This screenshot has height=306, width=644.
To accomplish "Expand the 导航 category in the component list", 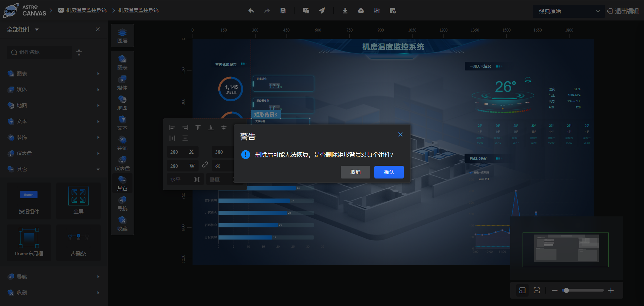I will [x=54, y=276].
